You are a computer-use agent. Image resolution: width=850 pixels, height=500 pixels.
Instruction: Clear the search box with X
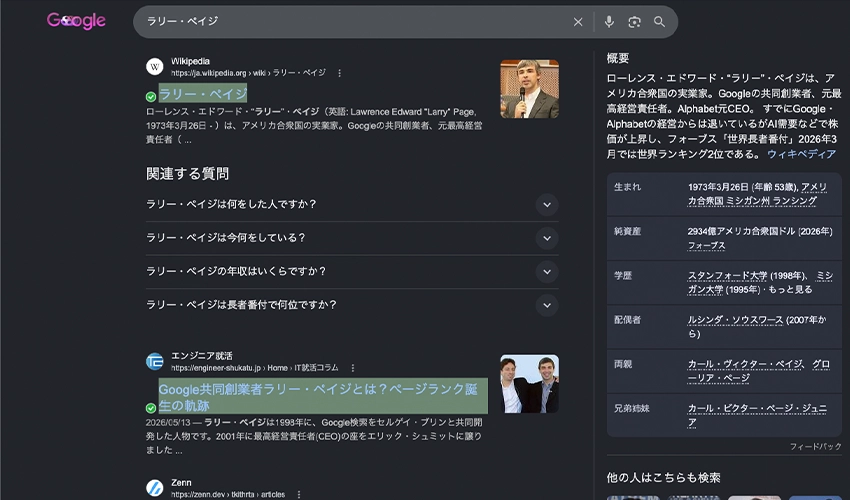[578, 22]
